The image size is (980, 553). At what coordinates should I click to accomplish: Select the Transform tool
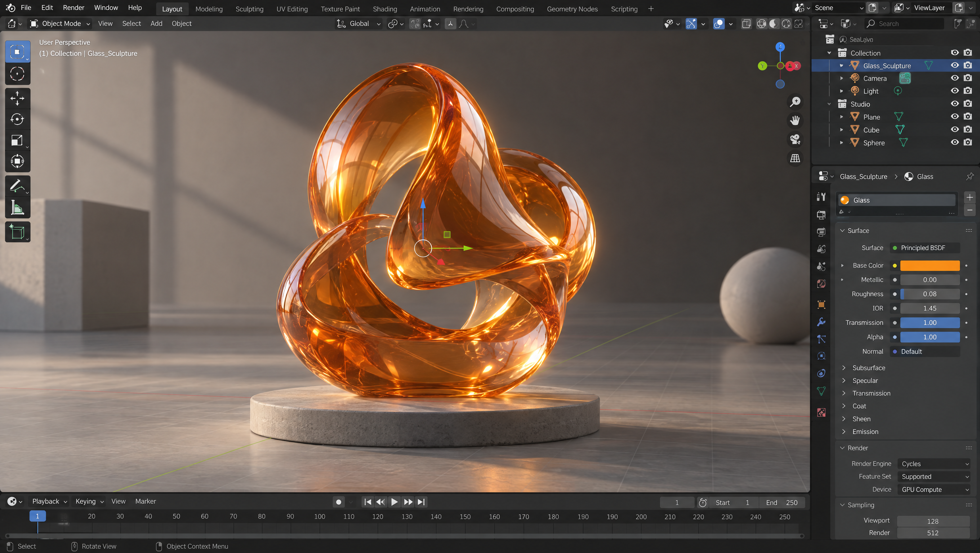pos(17,161)
